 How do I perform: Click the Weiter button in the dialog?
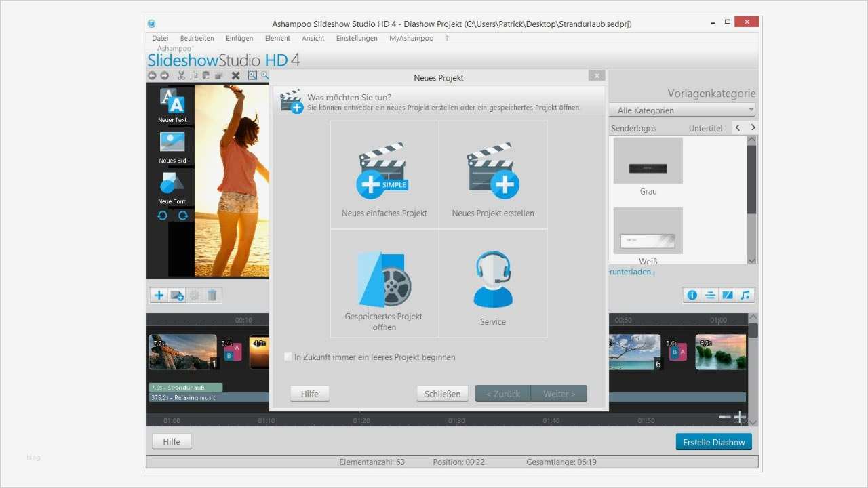(x=559, y=394)
